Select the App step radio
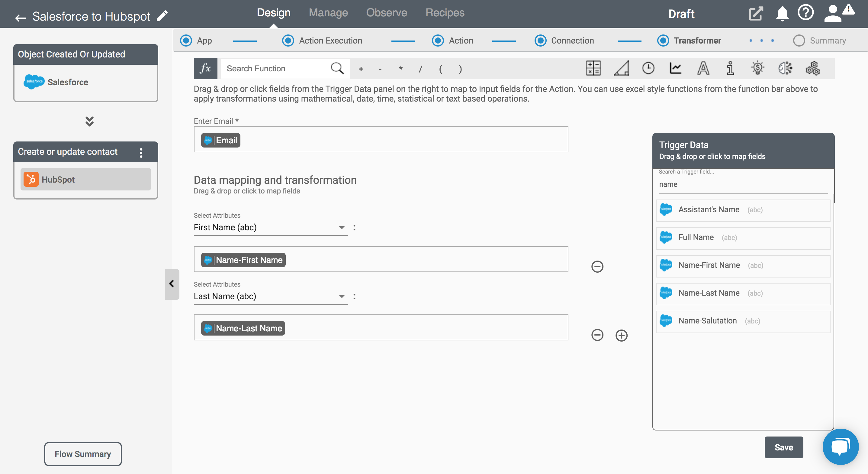The height and width of the screenshot is (474, 868). (186, 41)
